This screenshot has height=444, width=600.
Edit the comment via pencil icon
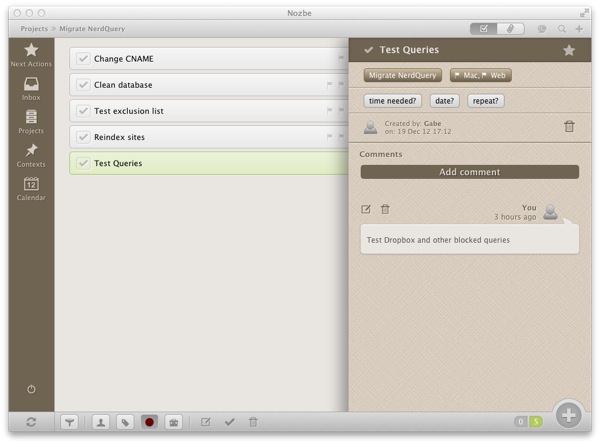coord(366,209)
